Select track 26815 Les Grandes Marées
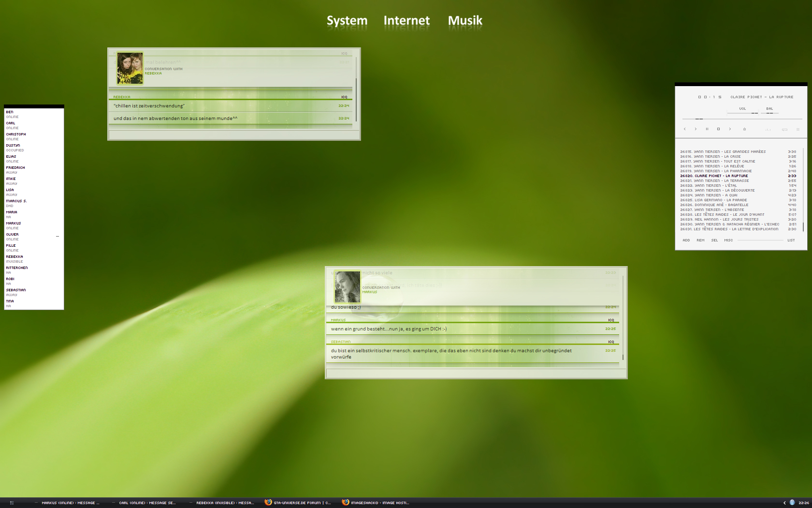812x508 pixels. pyautogui.click(x=738, y=152)
